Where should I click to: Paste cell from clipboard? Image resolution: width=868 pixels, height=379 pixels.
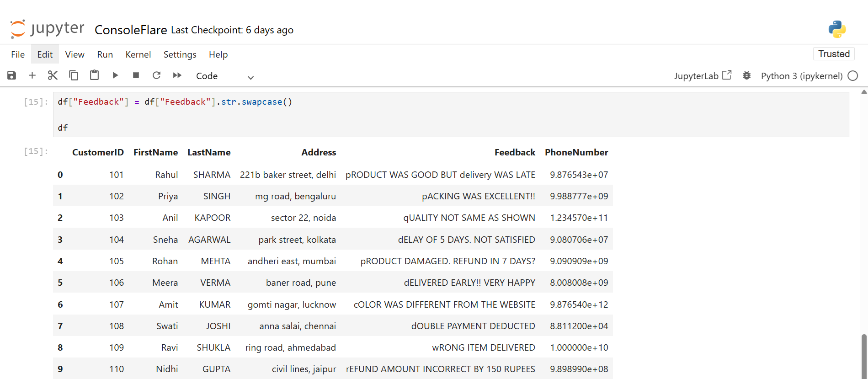point(94,75)
